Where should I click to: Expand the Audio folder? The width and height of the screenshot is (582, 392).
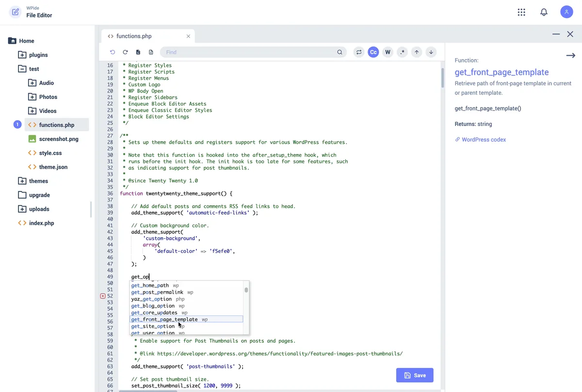32,83
